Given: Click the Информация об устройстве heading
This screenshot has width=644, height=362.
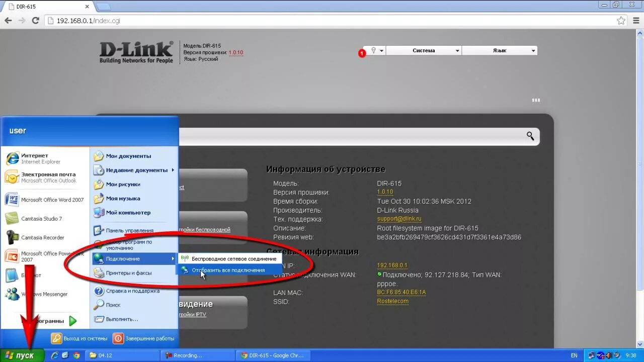Looking at the screenshot, I should coord(326,169).
